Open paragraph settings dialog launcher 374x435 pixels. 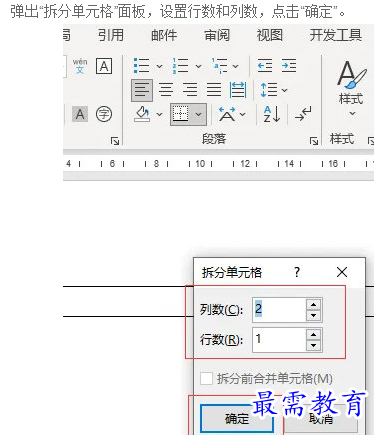coord(314,141)
